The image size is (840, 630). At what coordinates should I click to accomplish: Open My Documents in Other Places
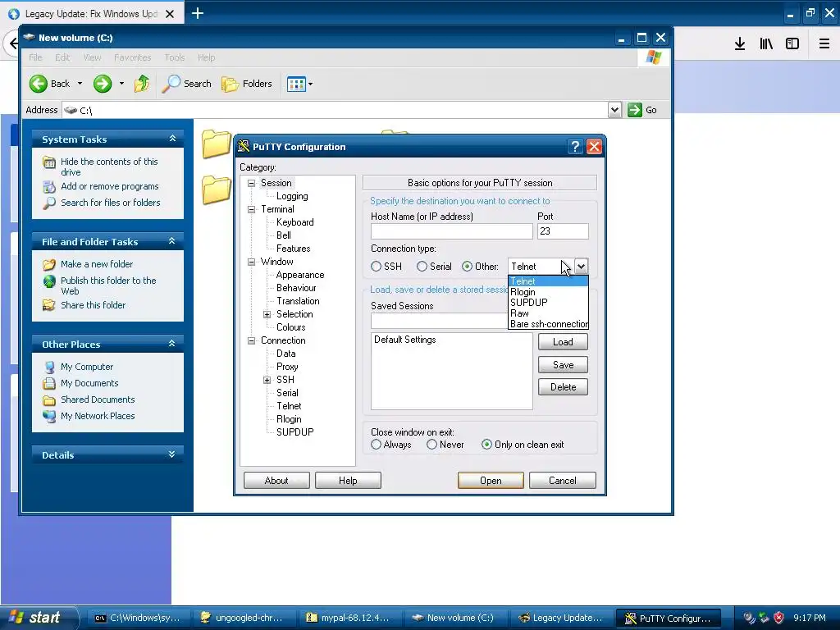pos(89,383)
